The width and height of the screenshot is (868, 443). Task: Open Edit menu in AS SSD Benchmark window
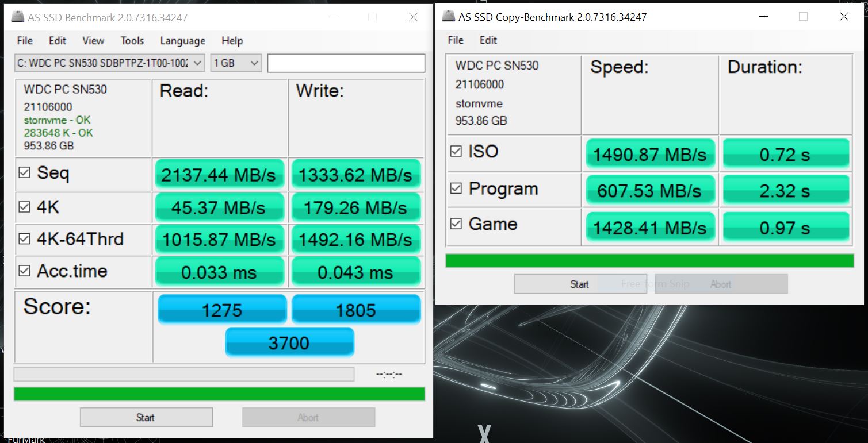tap(58, 41)
